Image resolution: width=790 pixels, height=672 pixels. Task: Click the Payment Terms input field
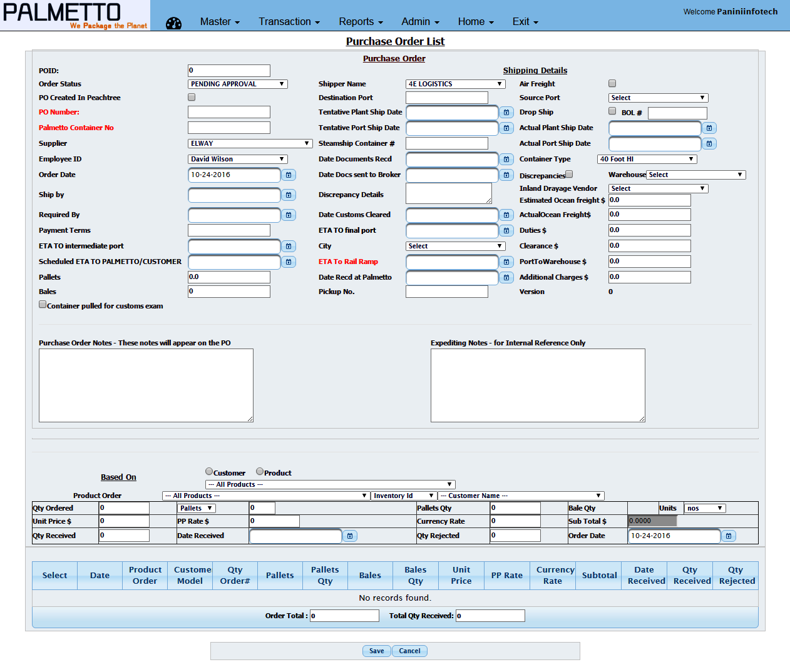(x=229, y=230)
